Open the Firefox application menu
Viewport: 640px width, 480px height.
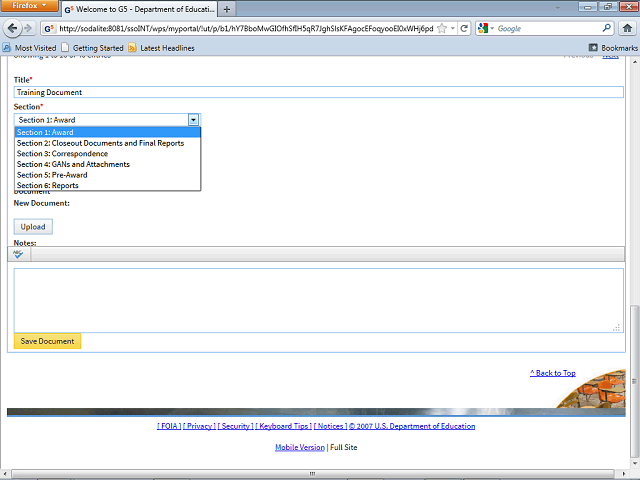[29, 6]
